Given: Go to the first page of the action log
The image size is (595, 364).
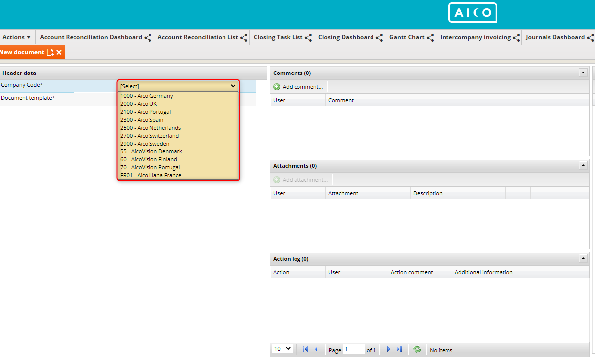Looking at the screenshot, I should coord(305,349).
